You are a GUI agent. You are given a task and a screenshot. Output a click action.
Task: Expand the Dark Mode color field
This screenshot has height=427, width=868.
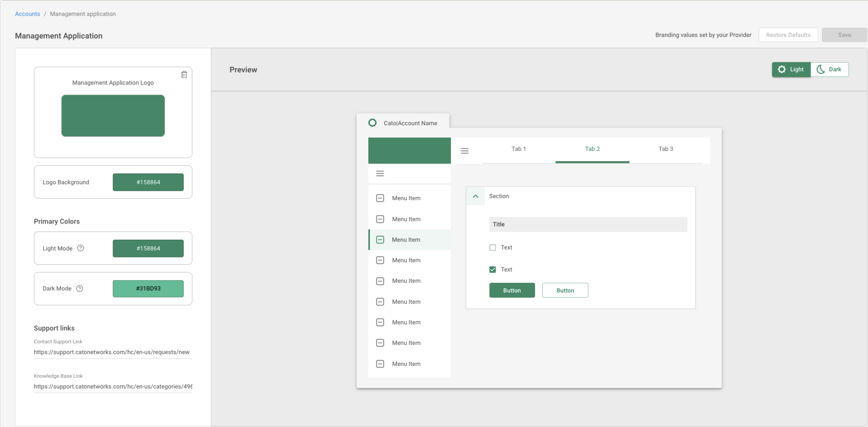pyautogui.click(x=148, y=288)
